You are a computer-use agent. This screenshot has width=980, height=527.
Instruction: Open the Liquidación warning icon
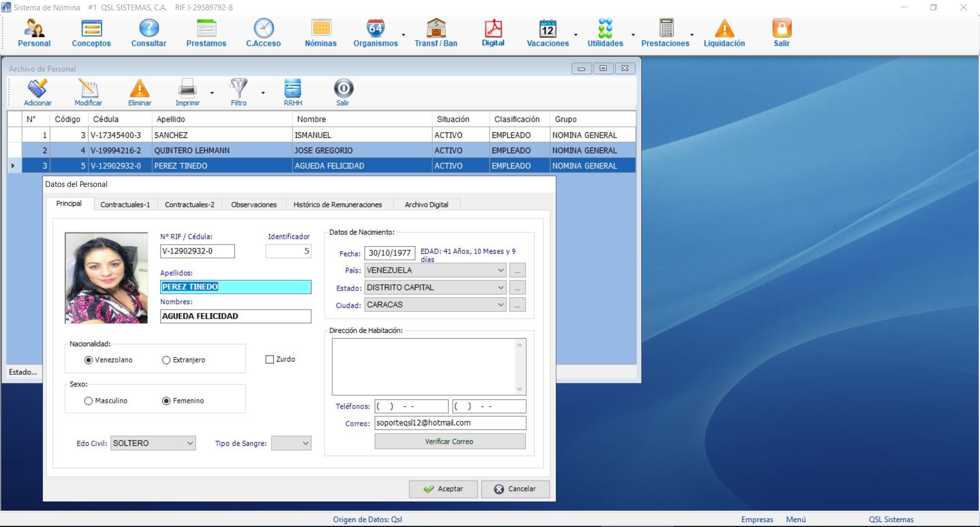(x=724, y=33)
